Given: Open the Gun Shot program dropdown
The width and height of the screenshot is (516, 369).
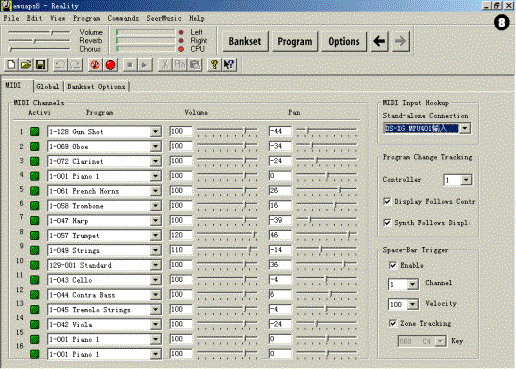Looking at the screenshot, I should point(155,132).
